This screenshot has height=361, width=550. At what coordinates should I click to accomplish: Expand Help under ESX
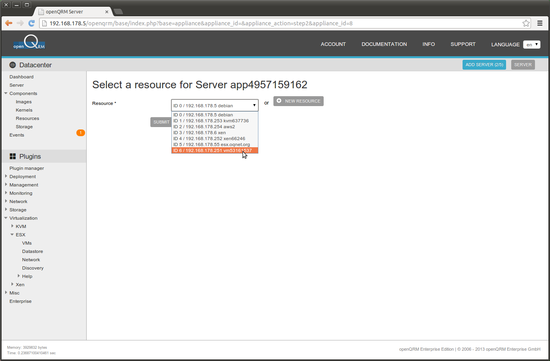(x=19, y=276)
